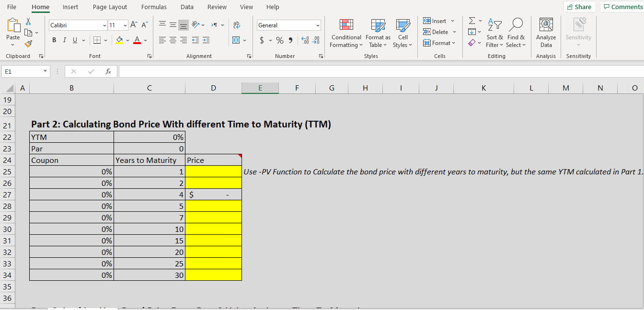
Task: Toggle italic formatting
Action: pos(64,40)
